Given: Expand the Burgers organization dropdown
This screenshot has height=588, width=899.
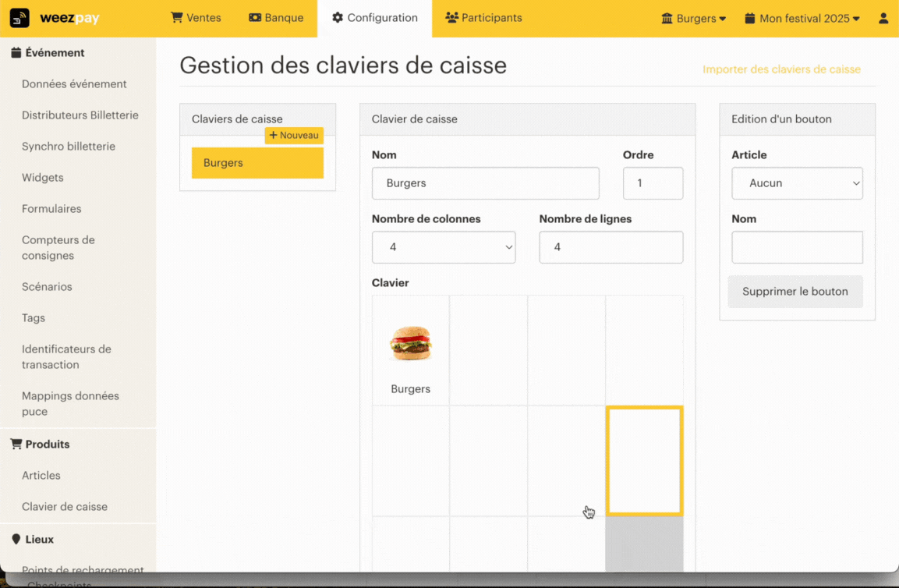Looking at the screenshot, I should [694, 19].
